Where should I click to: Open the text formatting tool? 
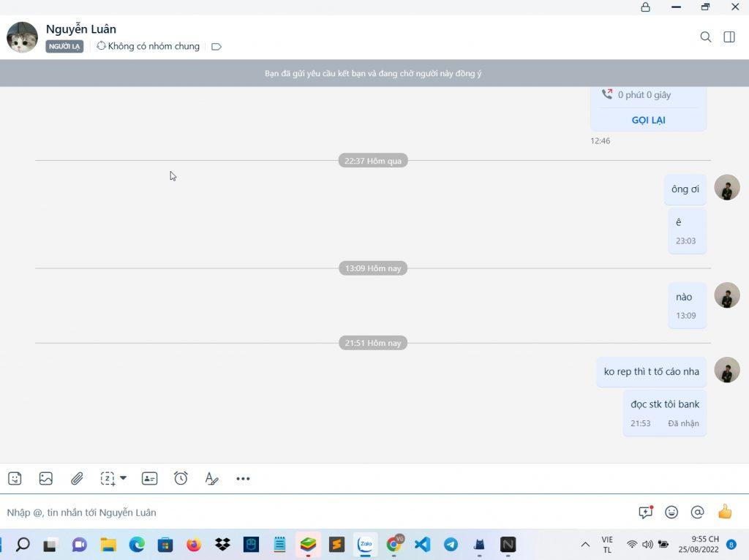coord(211,479)
